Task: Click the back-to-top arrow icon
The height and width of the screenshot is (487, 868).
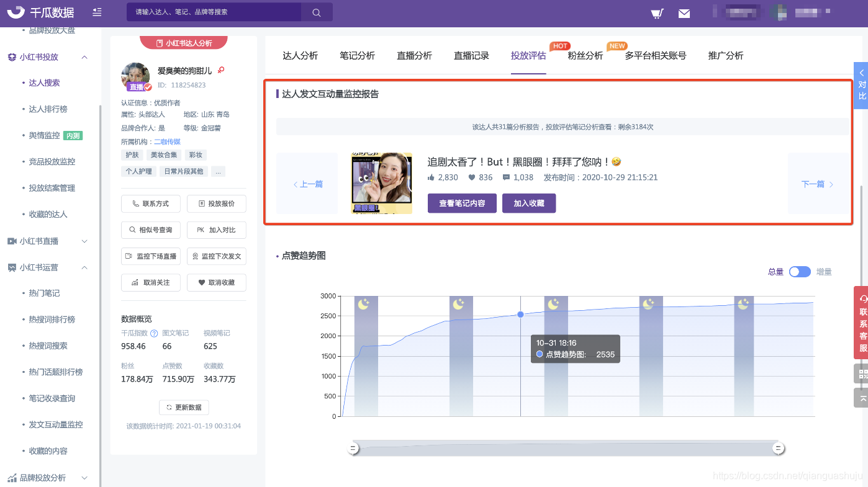Action: pos(861,398)
